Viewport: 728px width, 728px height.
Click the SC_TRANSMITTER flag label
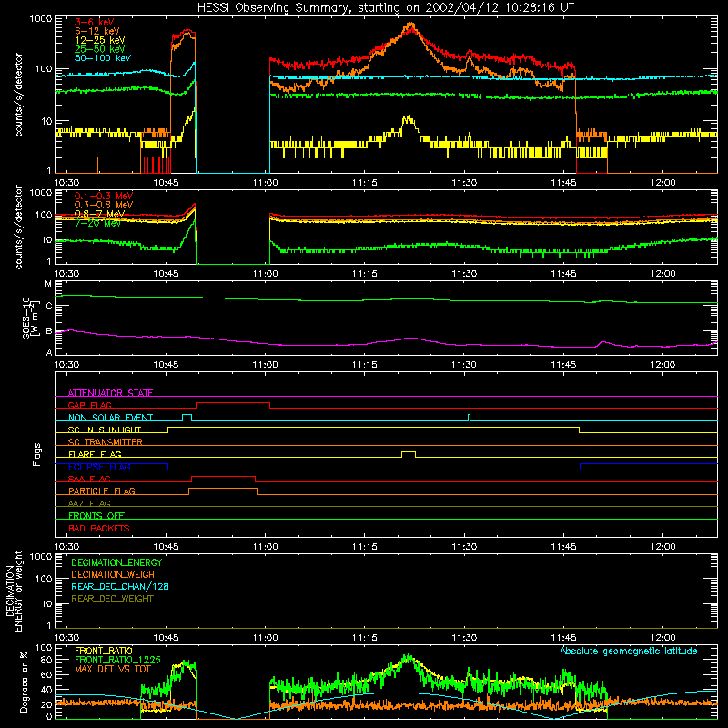click(106, 441)
